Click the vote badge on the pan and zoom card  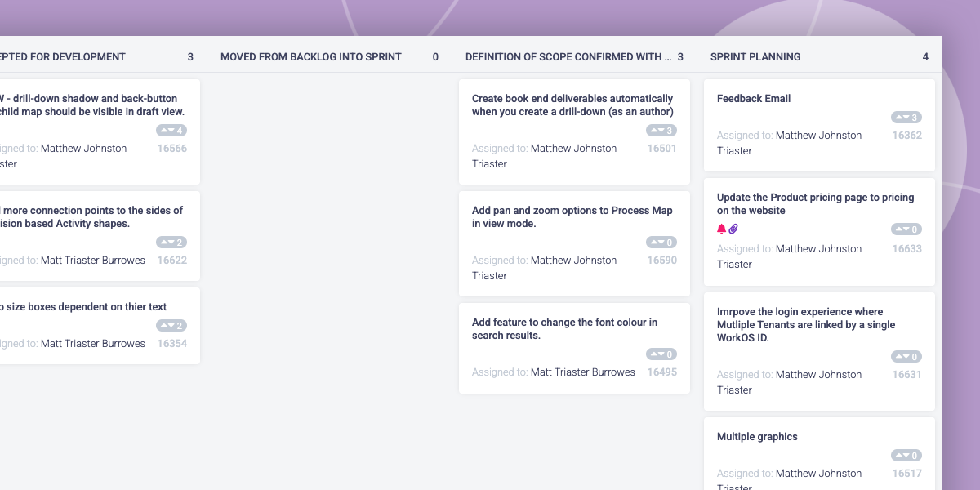(x=661, y=243)
